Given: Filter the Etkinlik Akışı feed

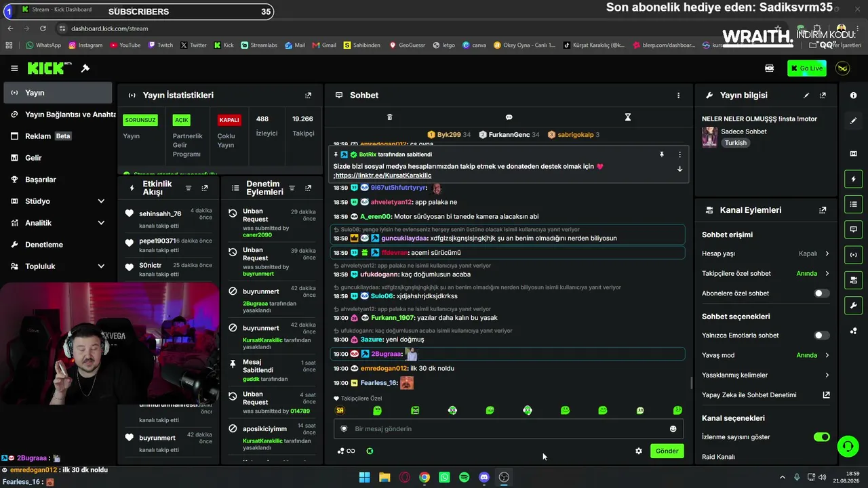Looking at the screenshot, I should tap(189, 188).
